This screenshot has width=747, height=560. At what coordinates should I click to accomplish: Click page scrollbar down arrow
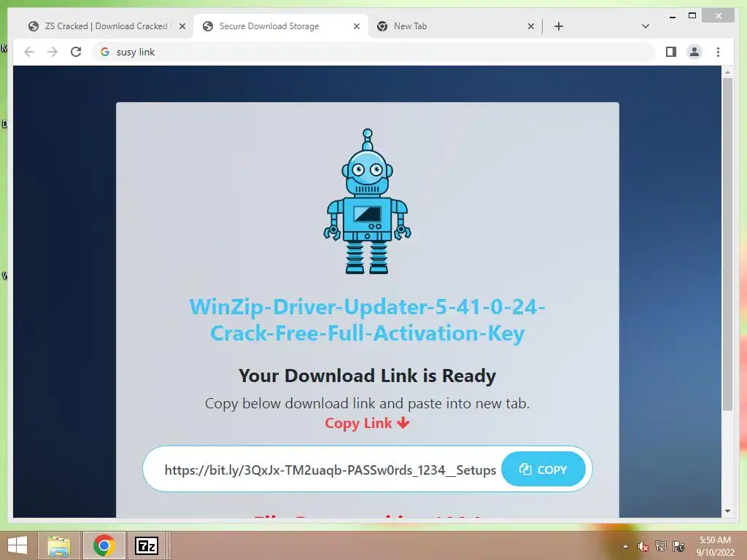(x=727, y=511)
